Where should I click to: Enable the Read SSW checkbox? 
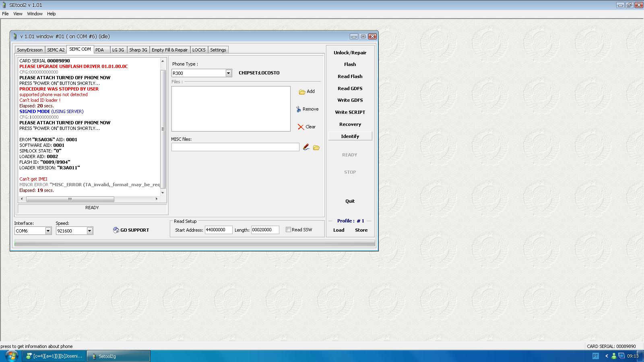point(288,229)
